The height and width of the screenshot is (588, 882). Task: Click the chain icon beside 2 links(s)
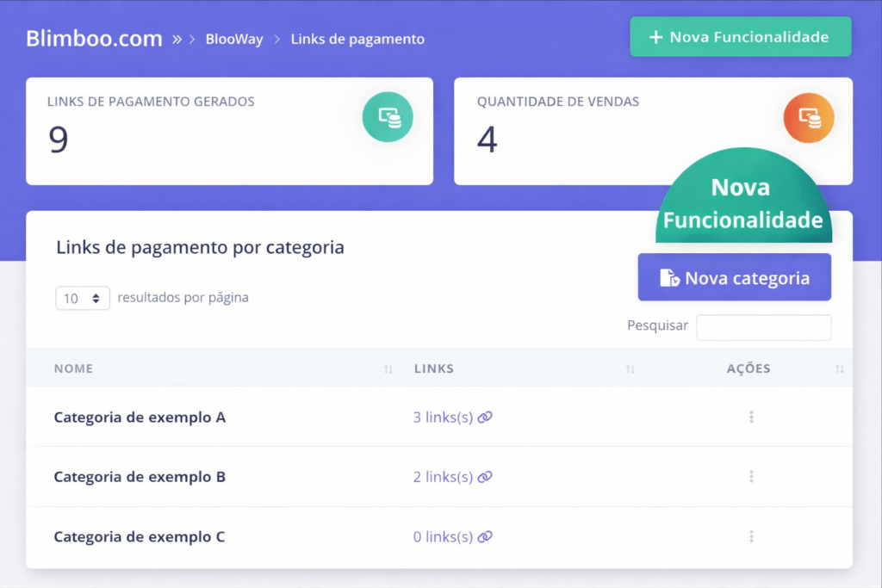tap(485, 477)
